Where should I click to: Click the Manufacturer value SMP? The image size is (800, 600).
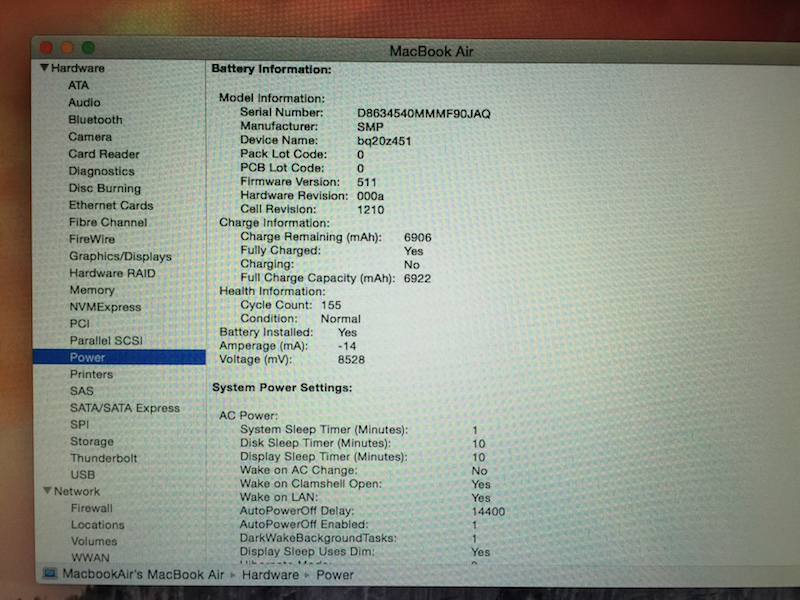370,127
